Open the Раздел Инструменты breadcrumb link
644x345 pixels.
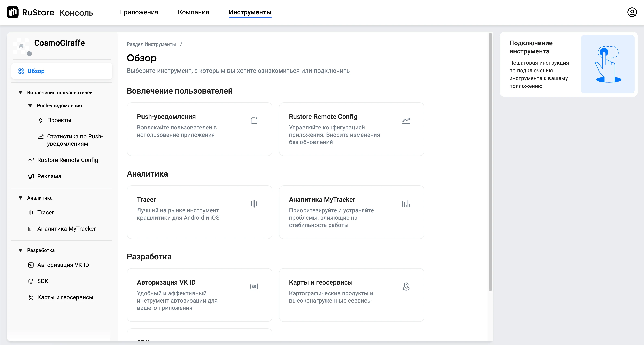tap(151, 44)
